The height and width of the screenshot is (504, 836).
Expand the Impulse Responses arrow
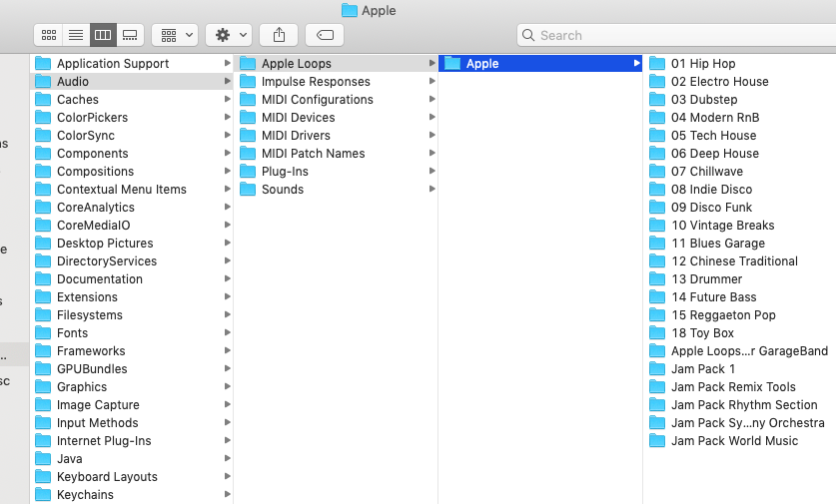pyautogui.click(x=432, y=81)
